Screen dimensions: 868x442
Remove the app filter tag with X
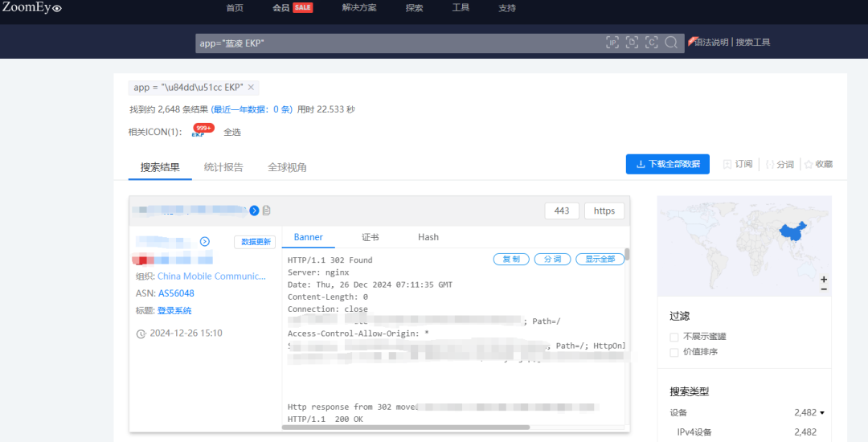click(x=251, y=88)
